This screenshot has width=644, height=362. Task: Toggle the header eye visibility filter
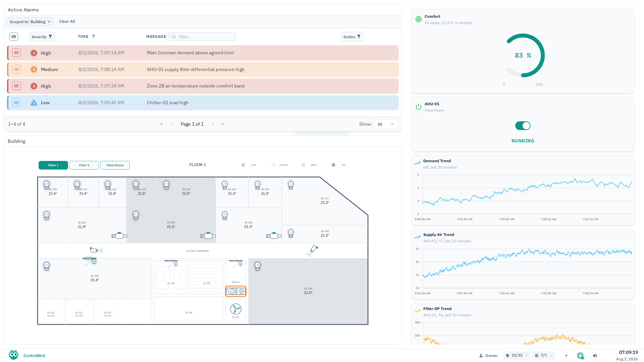[x=14, y=37]
